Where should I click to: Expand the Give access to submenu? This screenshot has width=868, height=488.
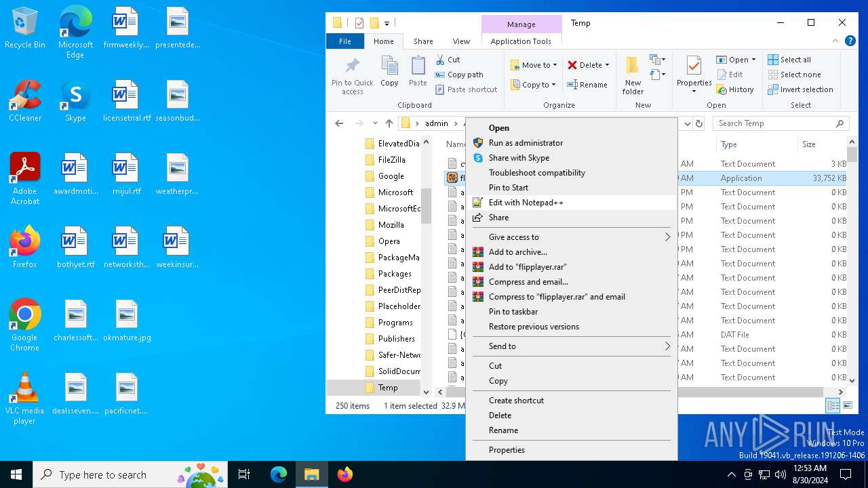pyautogui.click(x=571, y=237)
